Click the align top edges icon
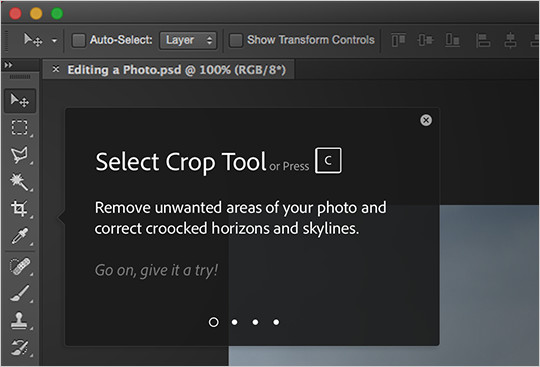The height and width of the screenshot is (367, 540). coord(398,40)
